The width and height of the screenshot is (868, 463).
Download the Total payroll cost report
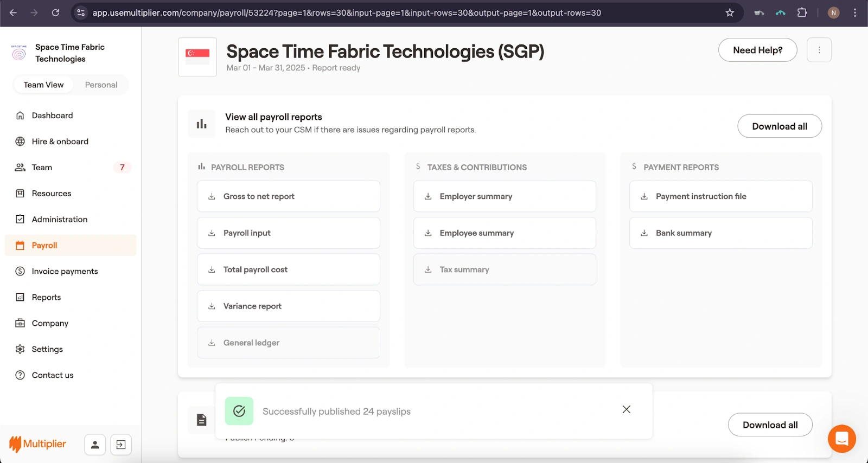click(289, 269)
